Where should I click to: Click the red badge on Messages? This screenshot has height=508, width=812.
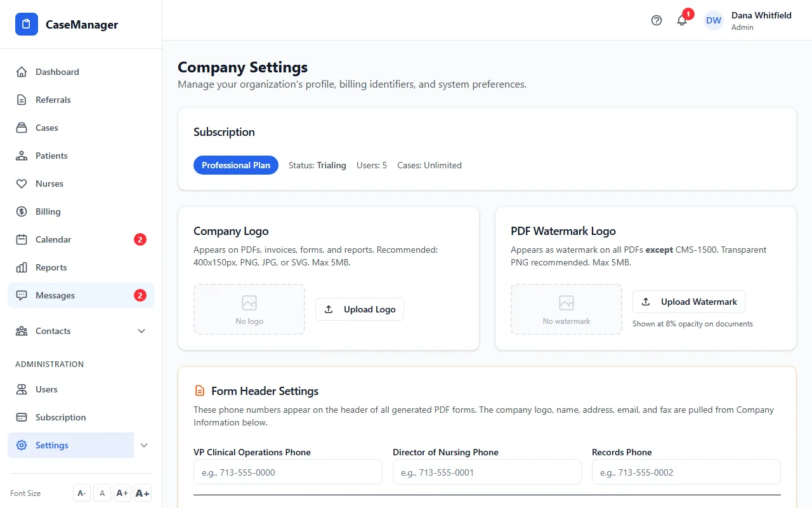click(140, 295)
